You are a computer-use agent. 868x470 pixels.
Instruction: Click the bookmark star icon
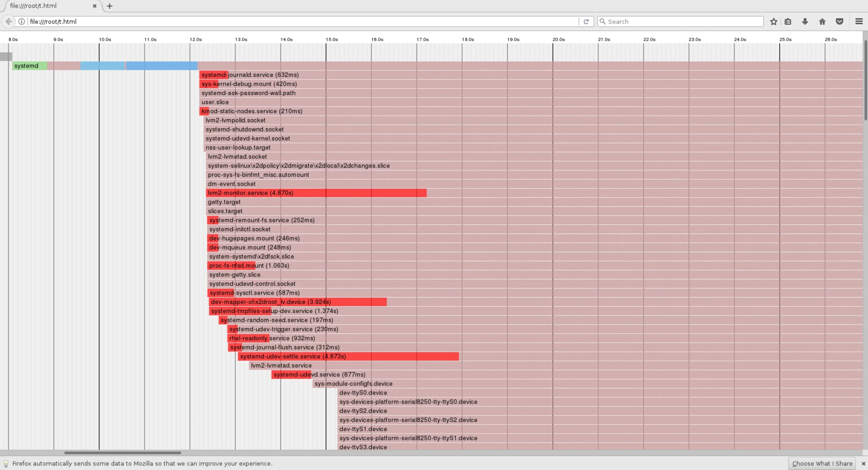pos(773,21)
